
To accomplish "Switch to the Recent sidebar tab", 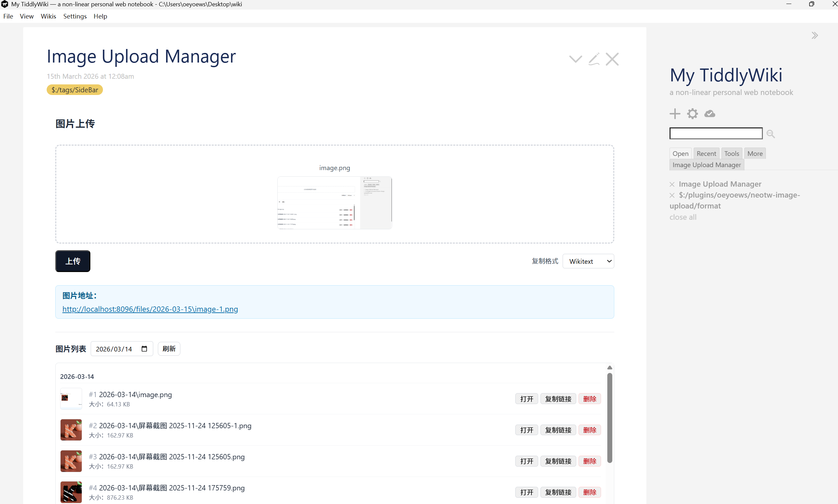I will pos(706,154).
